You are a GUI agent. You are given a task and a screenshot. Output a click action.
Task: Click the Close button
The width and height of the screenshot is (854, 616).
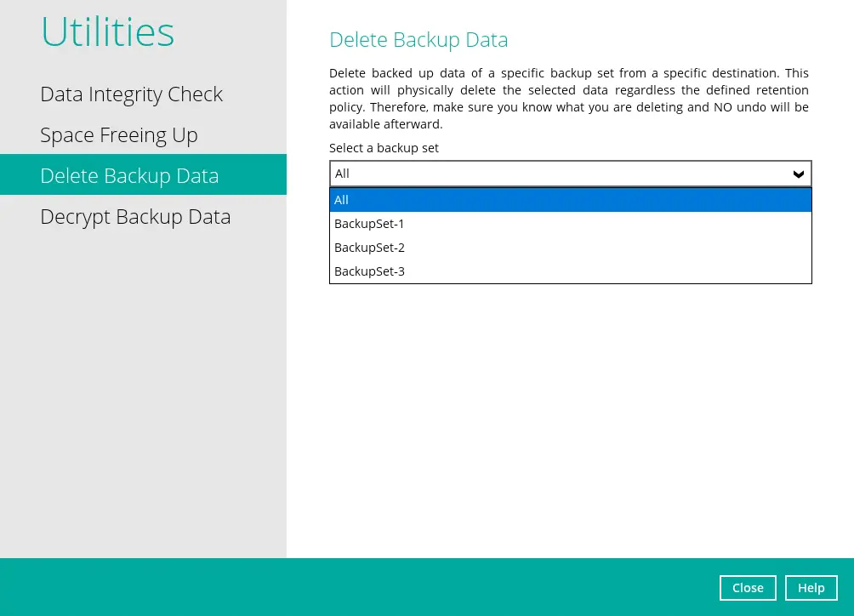click(x=748, y=587)
